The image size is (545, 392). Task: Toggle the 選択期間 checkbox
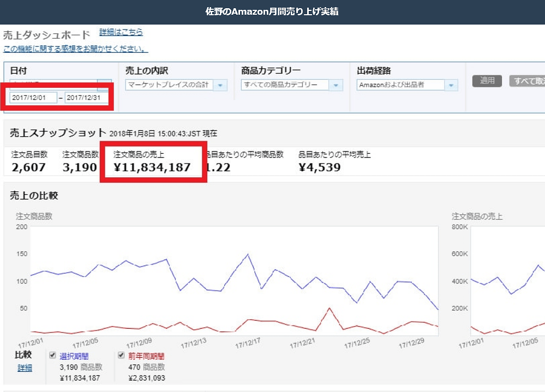(53, 356)
